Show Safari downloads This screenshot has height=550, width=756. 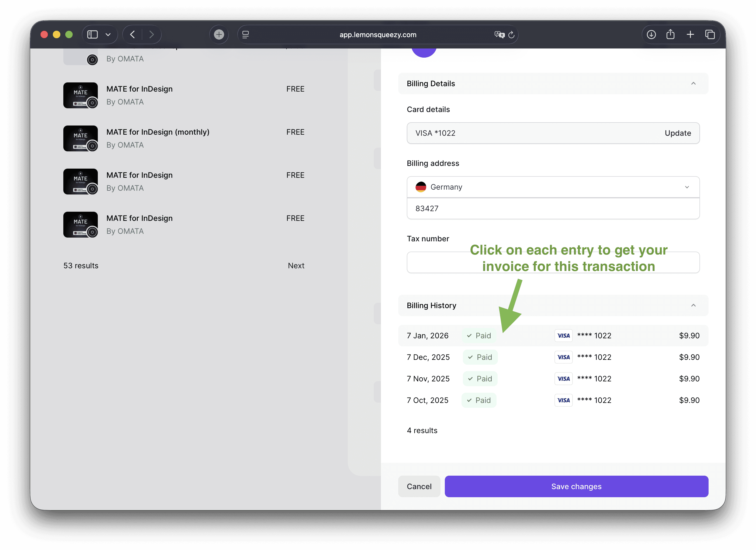pos(651,35)
